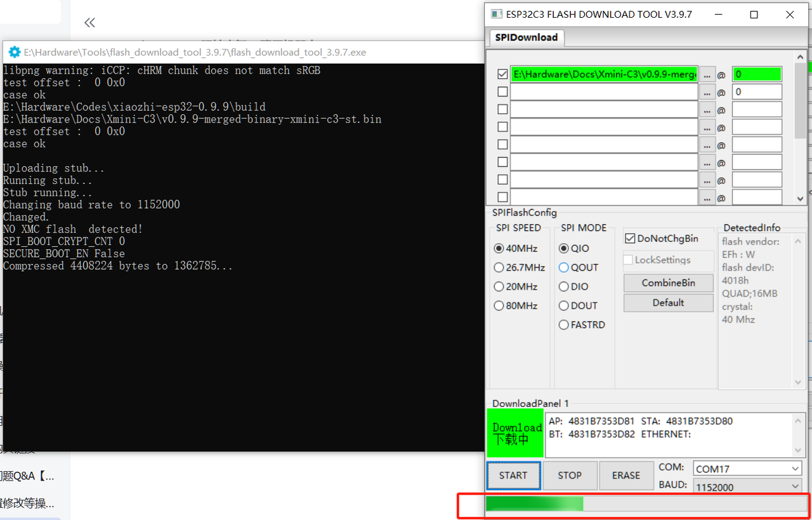812x520 pixels.
Task: Click the first row address offset field
Action: [x=756, y=74]
